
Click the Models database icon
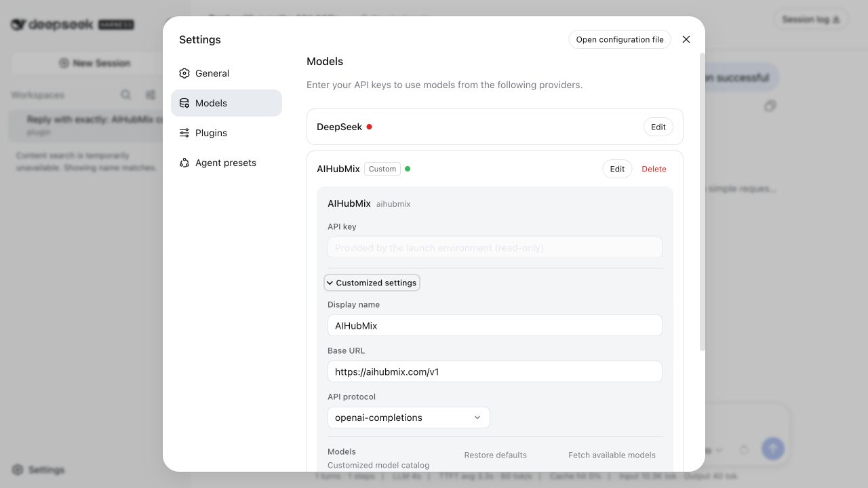click(184, 103)
